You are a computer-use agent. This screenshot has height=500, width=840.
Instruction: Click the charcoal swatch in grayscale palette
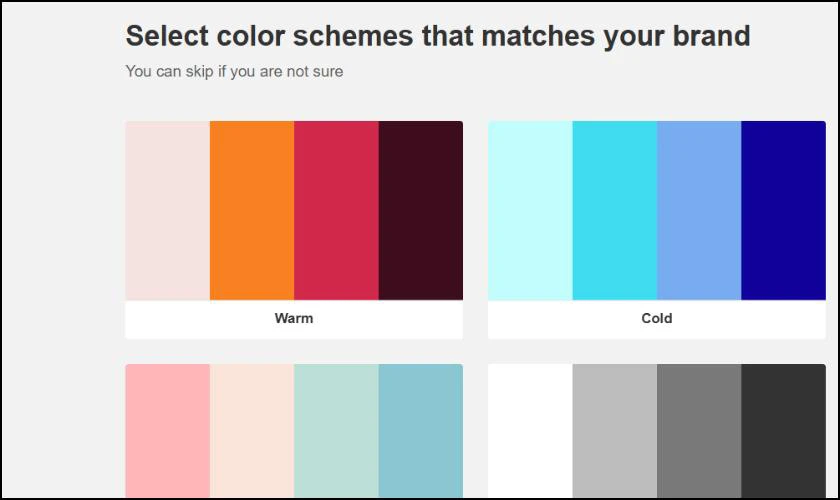784,431
